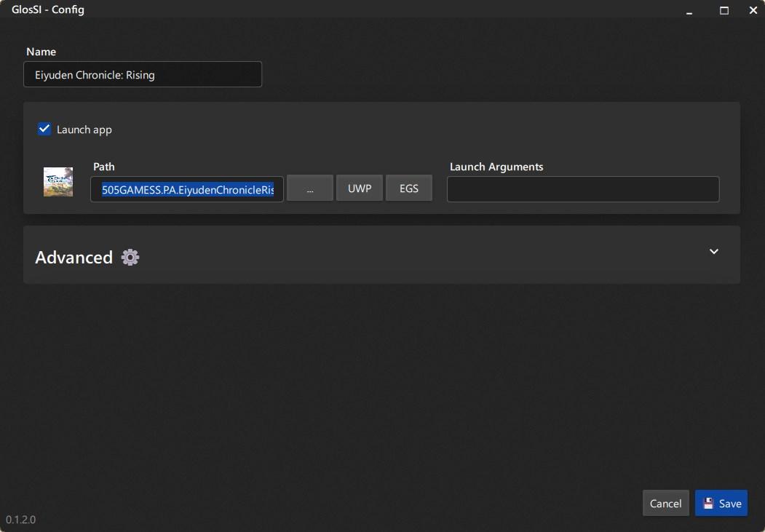Focus the Launch Arguments text box

click(x=582, y=189)
